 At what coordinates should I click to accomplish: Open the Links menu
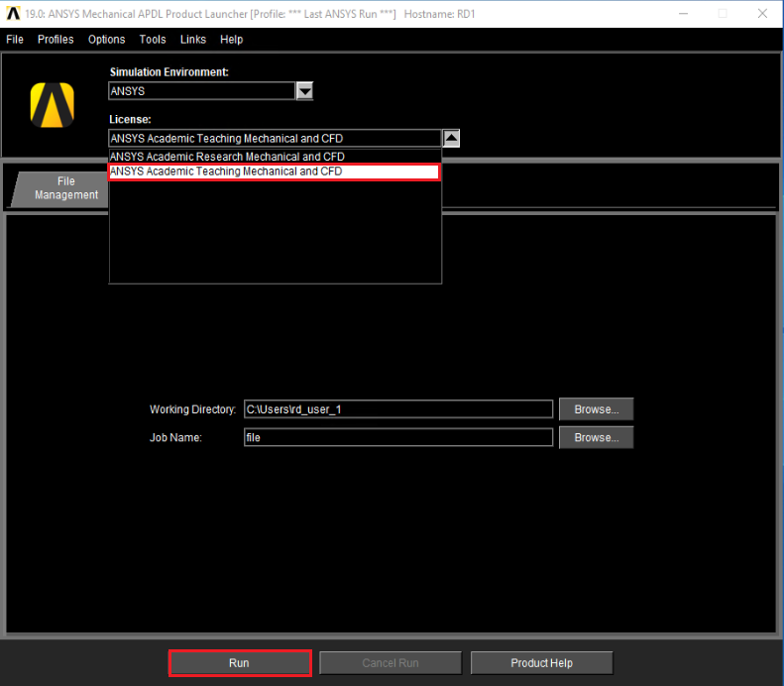click(x=193, y=40)
